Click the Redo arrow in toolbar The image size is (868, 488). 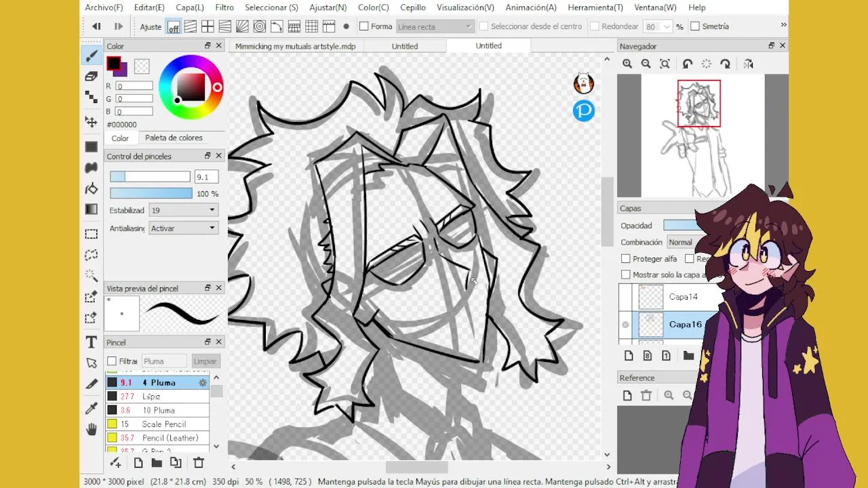[118, 26]
